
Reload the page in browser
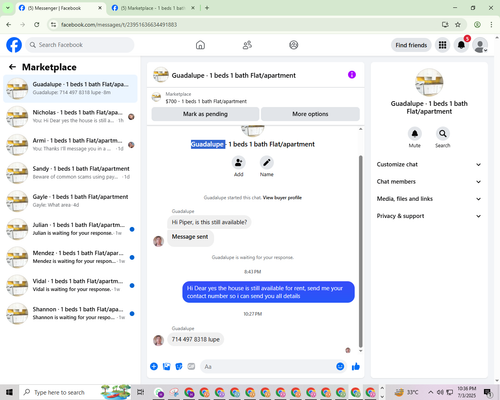coord(37,25)
